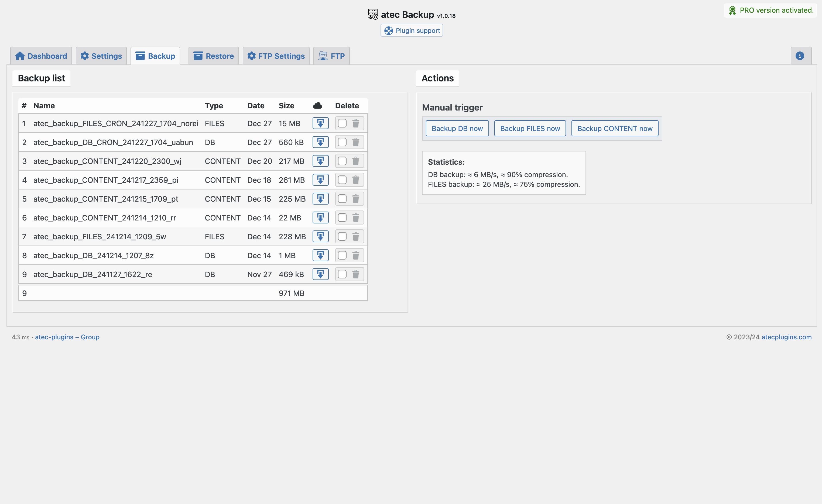Tick delete checkbox for FILES_241214_1209_5w

pos(342,237)
